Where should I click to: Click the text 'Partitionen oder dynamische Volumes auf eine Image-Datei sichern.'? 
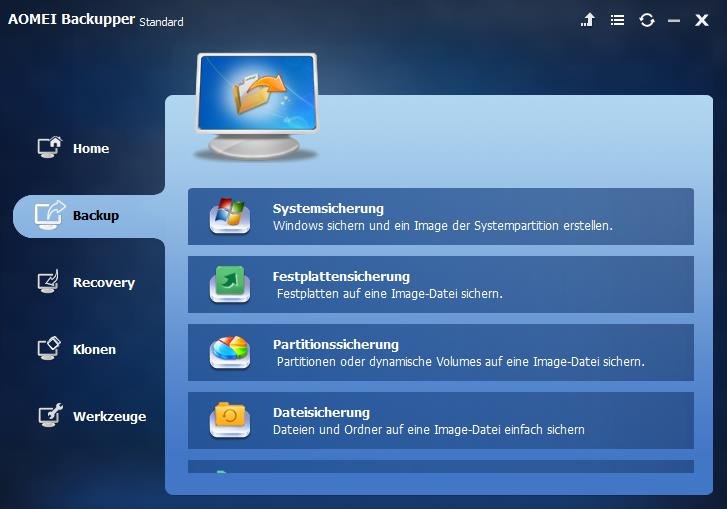(x=461, y=362)
